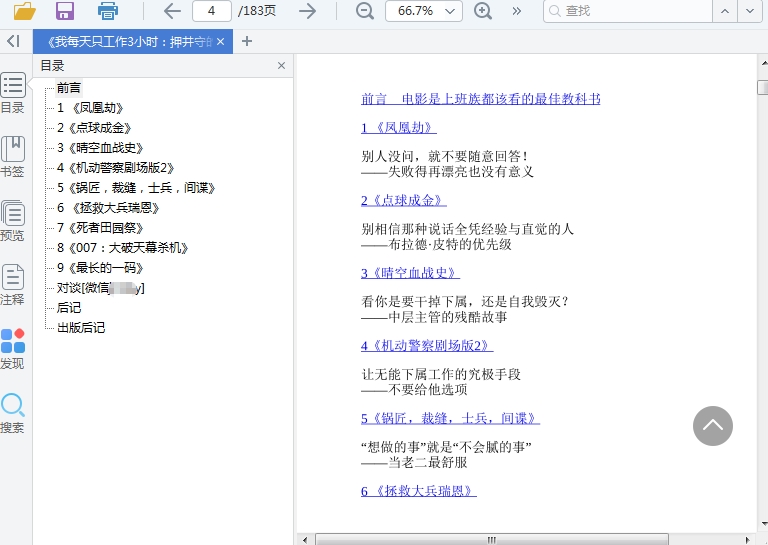Screen dimensions: 768x545
Task: Open the 发现 discover panel
Action: point(13,349)
